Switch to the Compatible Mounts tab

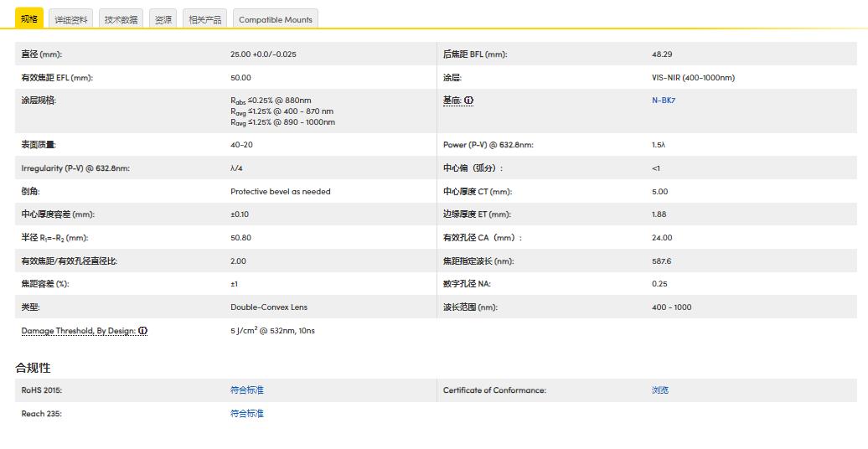click(275, 19)
